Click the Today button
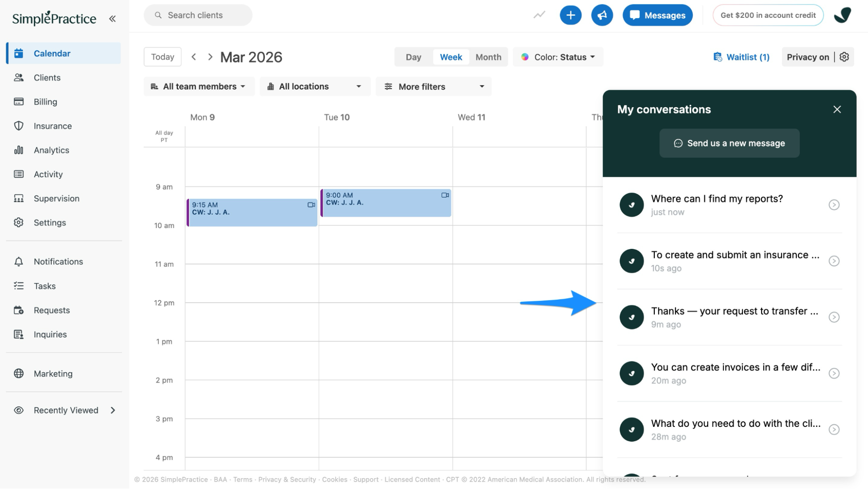This screenshot has width=868, height=489. (162, 57)
